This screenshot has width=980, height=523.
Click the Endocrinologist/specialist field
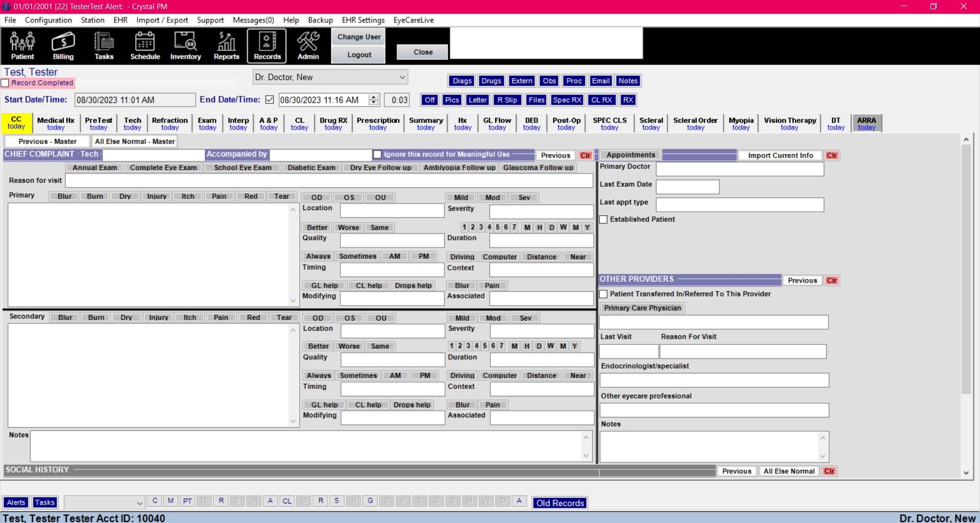pyautogui.click(x=714, y=380)
